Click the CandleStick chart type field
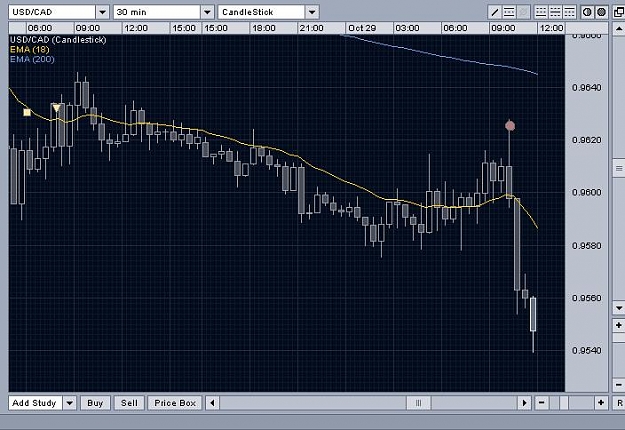625x430 pixels. coord(261,12)
